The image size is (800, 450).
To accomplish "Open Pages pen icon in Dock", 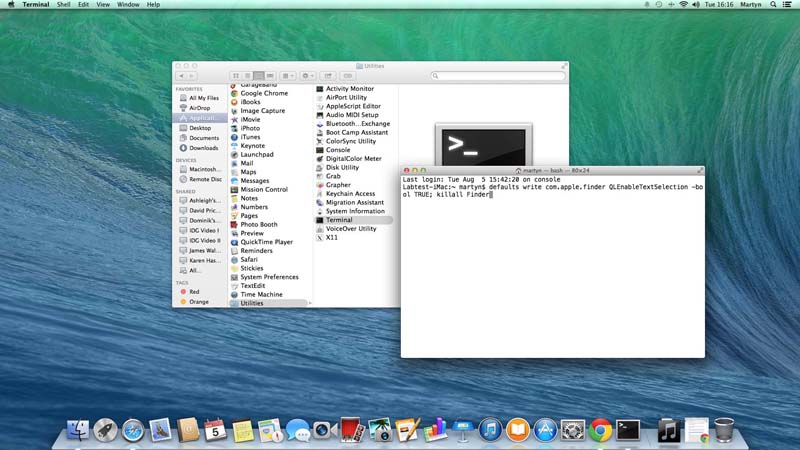I will (x=407, y=430).
